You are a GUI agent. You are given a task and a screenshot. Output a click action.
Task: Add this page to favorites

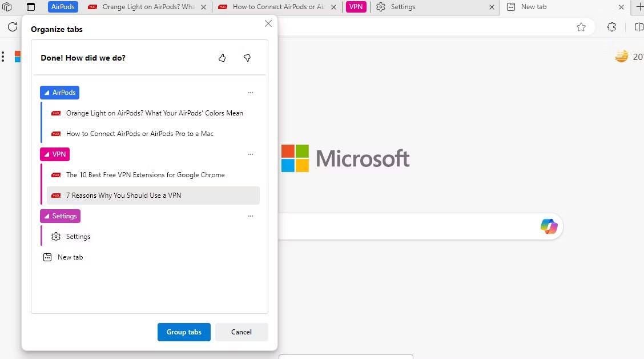tap(581, 26)
